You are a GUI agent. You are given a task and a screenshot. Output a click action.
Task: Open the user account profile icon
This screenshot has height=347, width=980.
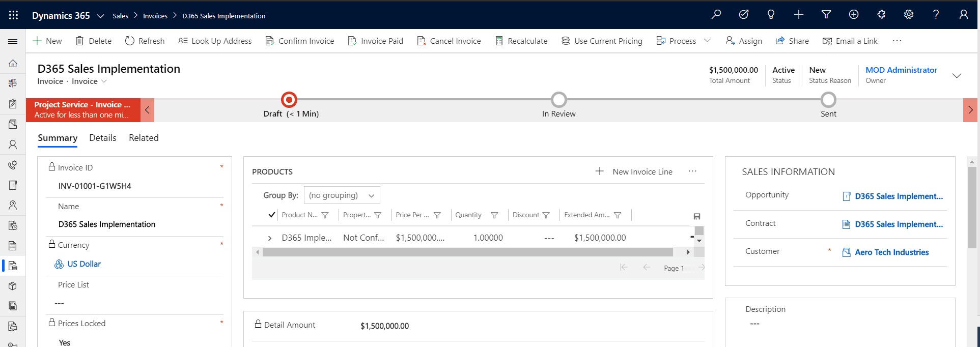963,15
